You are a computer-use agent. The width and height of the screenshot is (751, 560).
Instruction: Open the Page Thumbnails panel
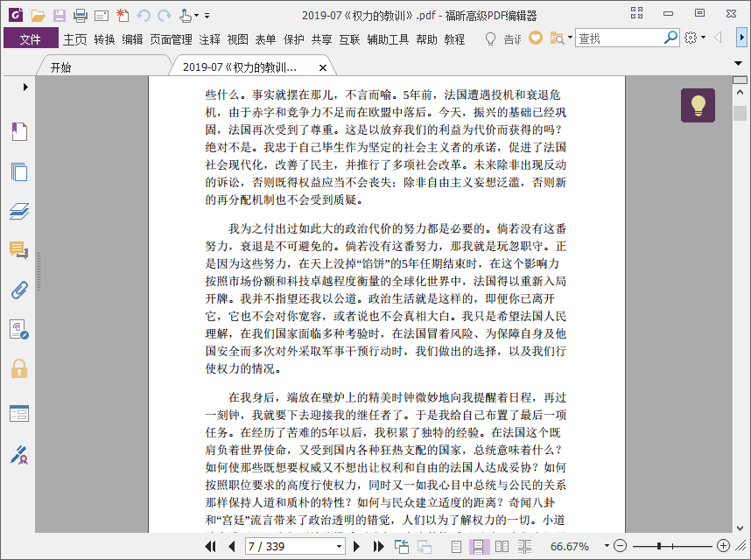pyautogui.click(x=19, y=171)
